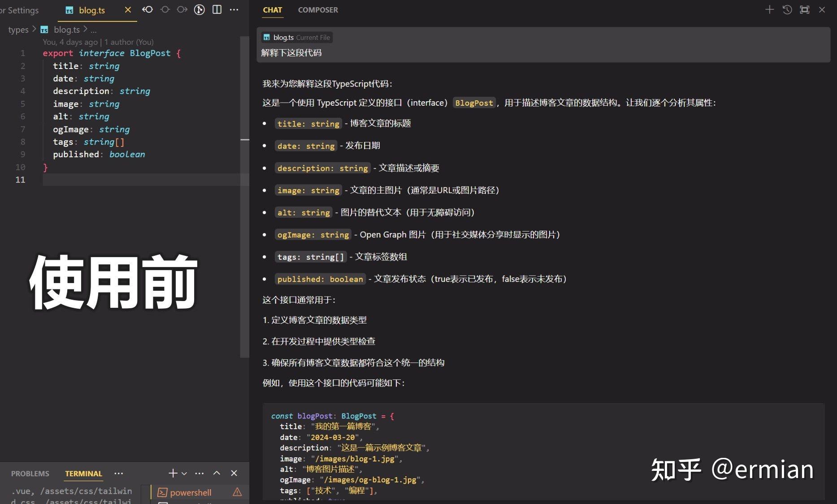Open the chat history clock icon
The height and width of the screenshot is (504, 837).
point(787,9)
